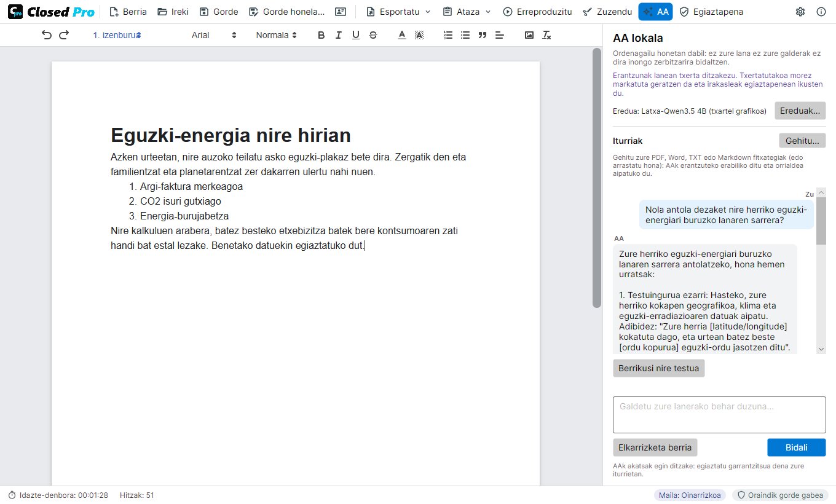Open the heading style dropdown '1. izenburua'
The image size is (836, 504).
coord(117,35)
